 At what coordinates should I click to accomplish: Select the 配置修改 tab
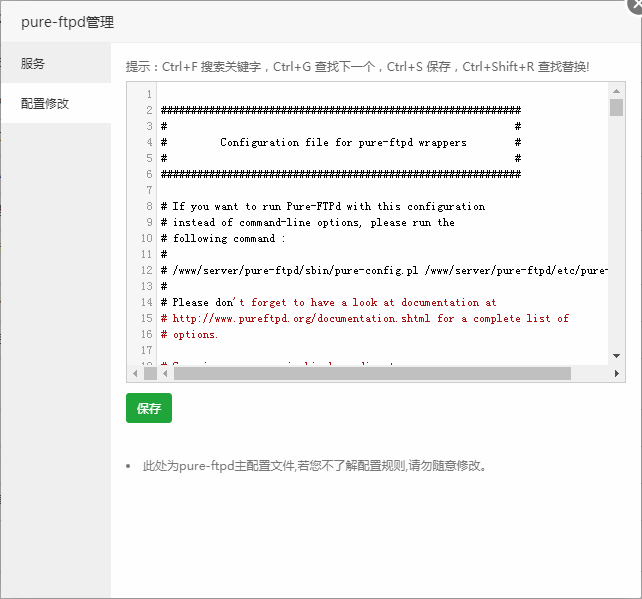coord(56,103)
